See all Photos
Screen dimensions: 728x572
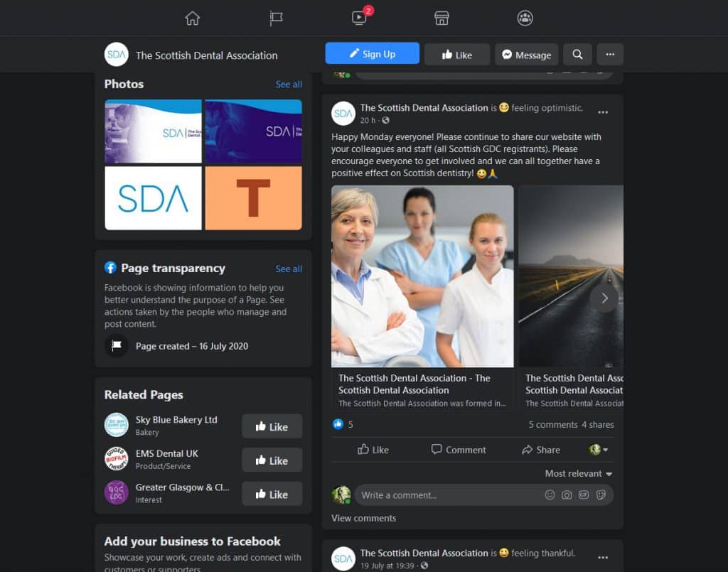(289, 85)
